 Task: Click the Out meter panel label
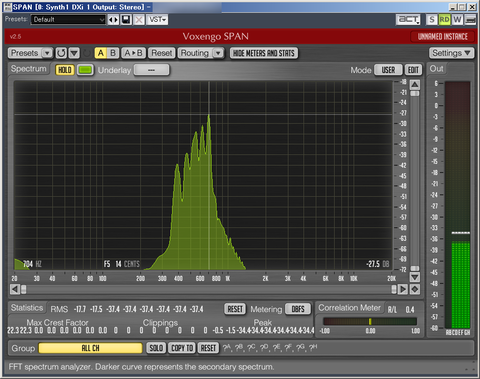click(x=436, y=69)
